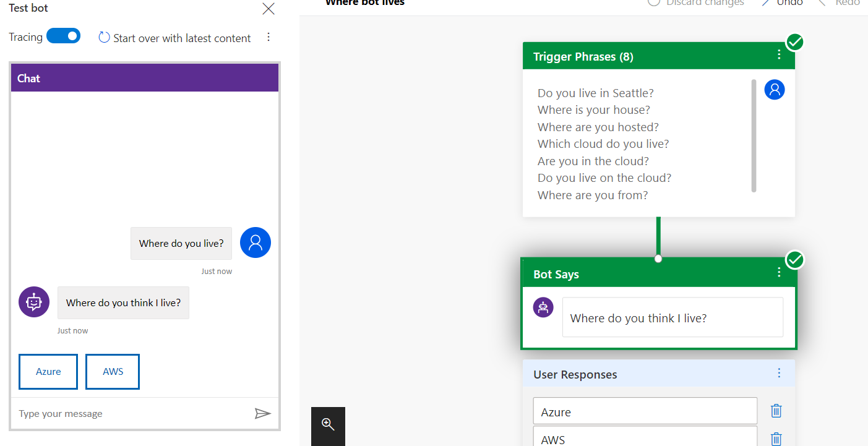Screen dimensions: 868x446
Task: Click the Trigger Phrases green checkmark badge
Action: pyautogui.click(x=795, y=42)
